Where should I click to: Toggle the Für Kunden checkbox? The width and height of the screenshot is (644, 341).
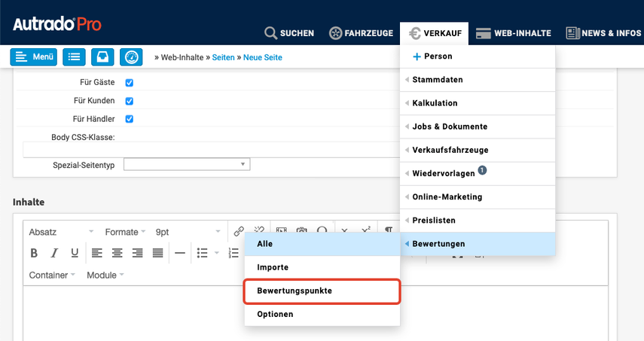(x=130, y=101)
